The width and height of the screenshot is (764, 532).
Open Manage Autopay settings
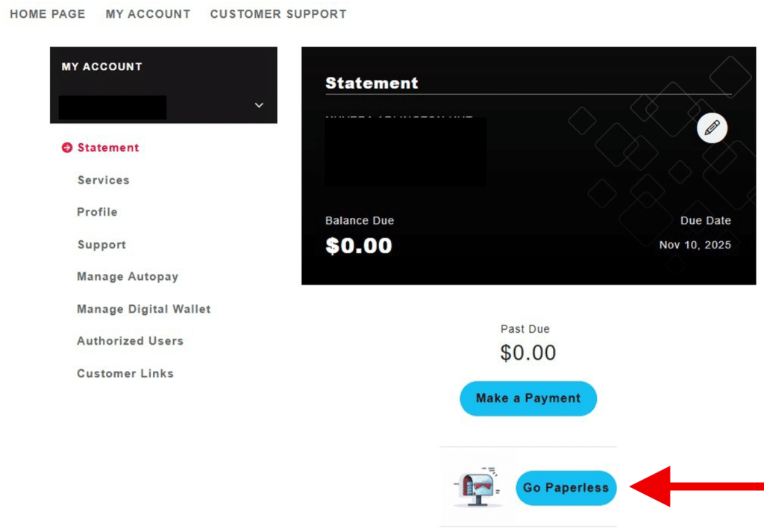coord(128,277)
